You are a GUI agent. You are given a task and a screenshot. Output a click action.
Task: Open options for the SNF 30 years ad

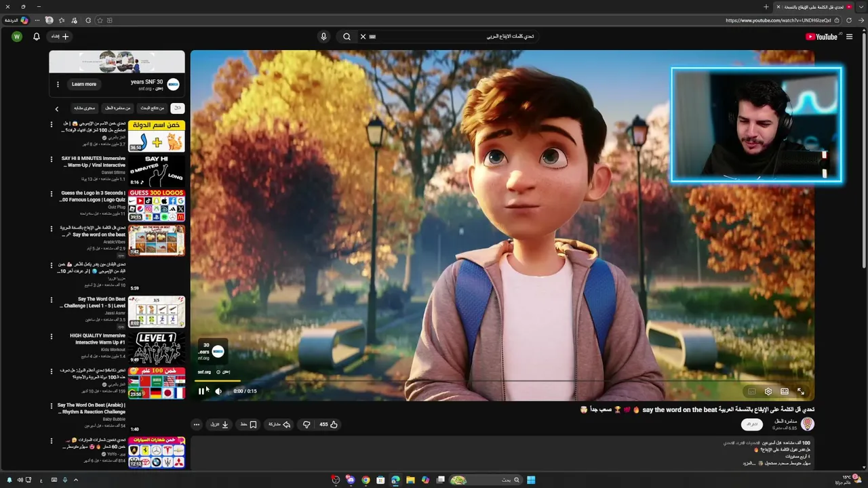58,84
